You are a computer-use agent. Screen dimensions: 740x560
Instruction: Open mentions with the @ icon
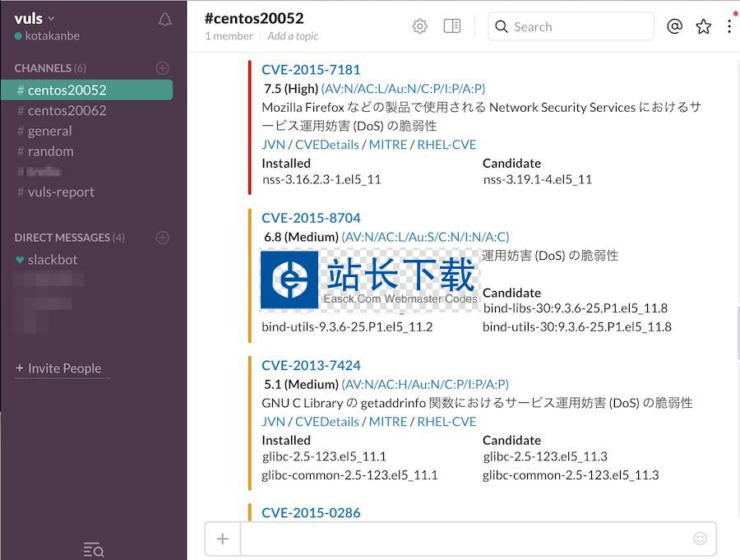point(674,26)
